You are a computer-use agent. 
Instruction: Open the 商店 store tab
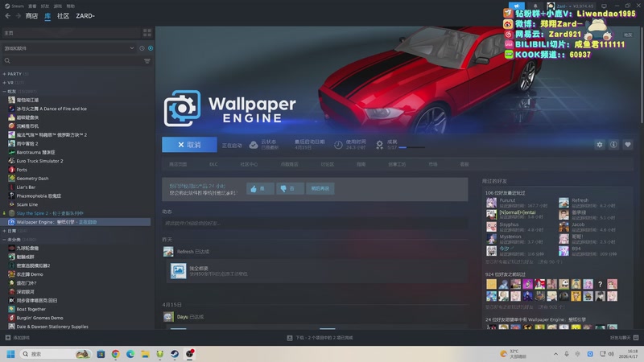tap(31, 15)
